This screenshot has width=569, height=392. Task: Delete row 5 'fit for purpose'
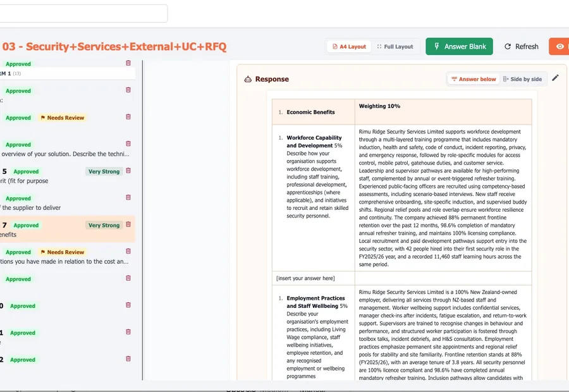point(128,171)
